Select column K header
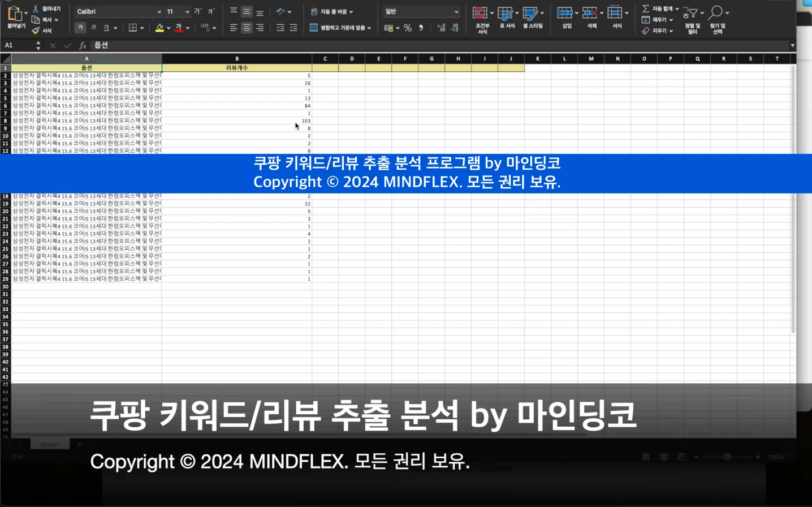 pyautogui.click(x=538, y=59)
